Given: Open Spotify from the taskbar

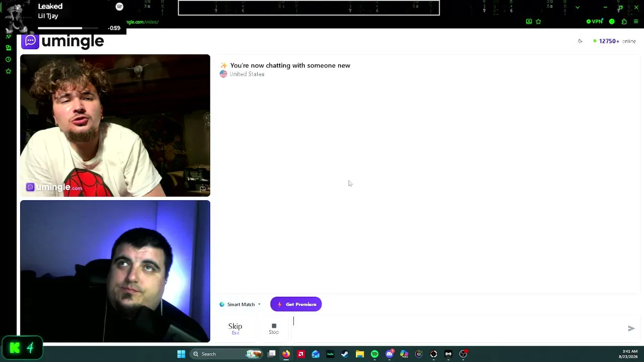Looking at the screenshot, I should pos(374,354).
